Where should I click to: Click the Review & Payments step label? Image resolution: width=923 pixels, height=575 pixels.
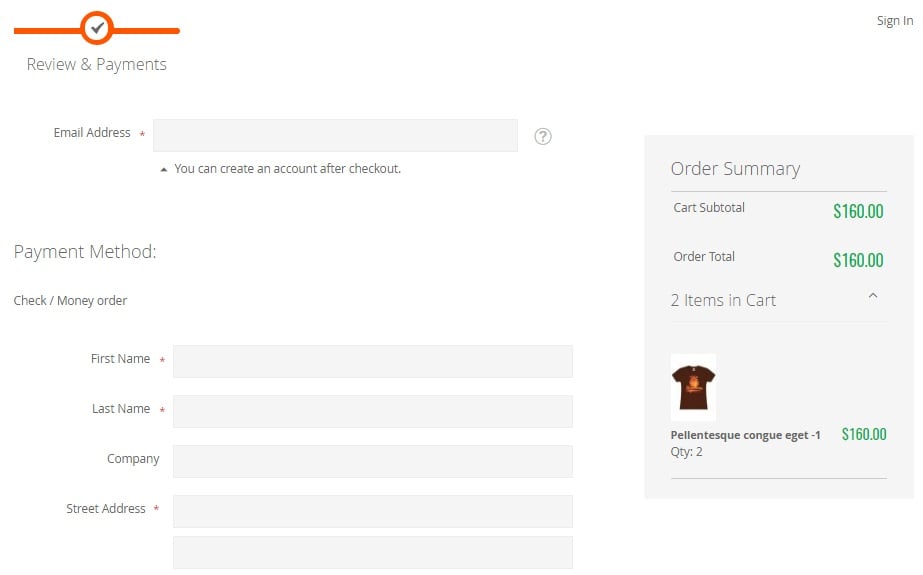97,64
